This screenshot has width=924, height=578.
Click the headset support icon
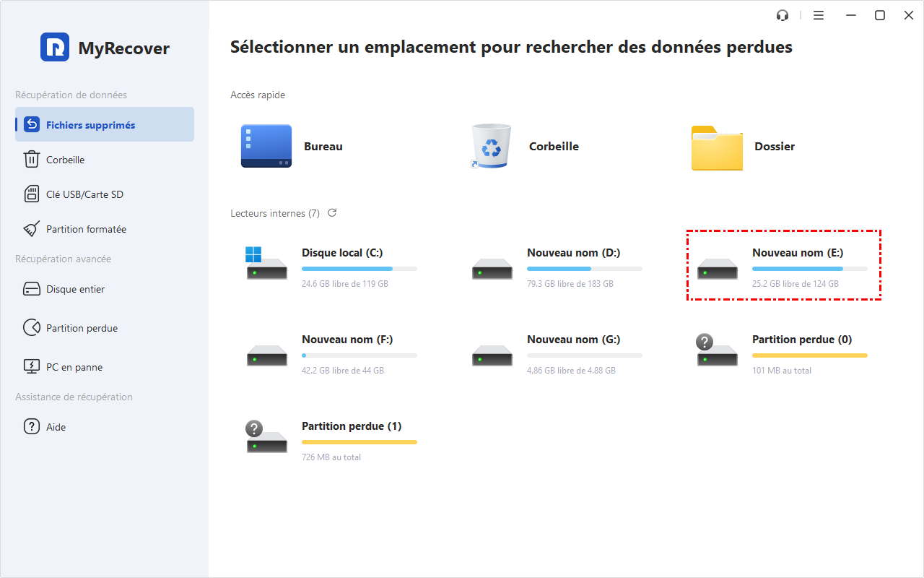[x=782, y=15]
